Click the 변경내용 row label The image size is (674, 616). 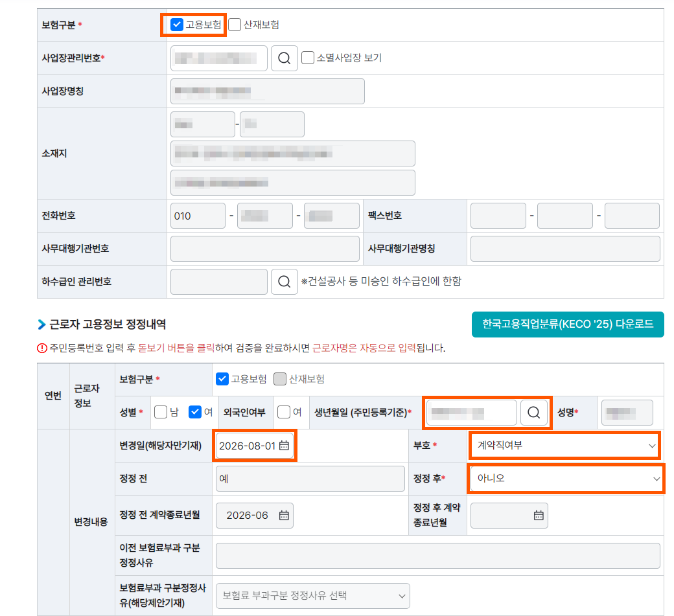pos(91,522)
